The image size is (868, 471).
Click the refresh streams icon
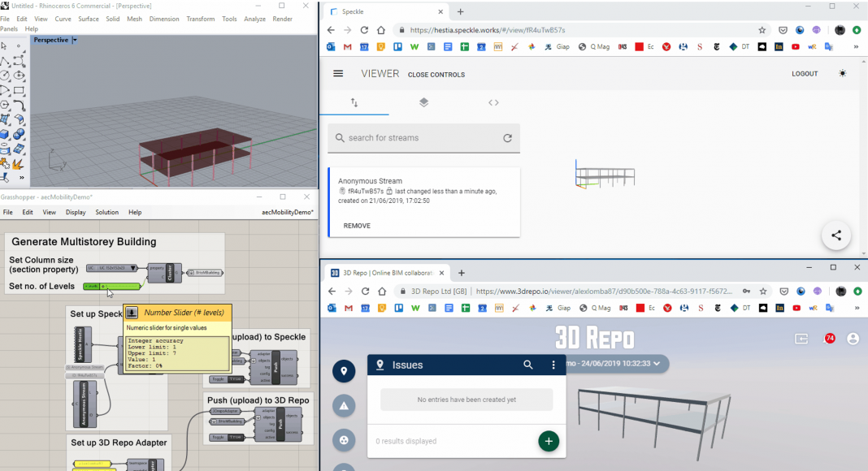click(507, 138)
